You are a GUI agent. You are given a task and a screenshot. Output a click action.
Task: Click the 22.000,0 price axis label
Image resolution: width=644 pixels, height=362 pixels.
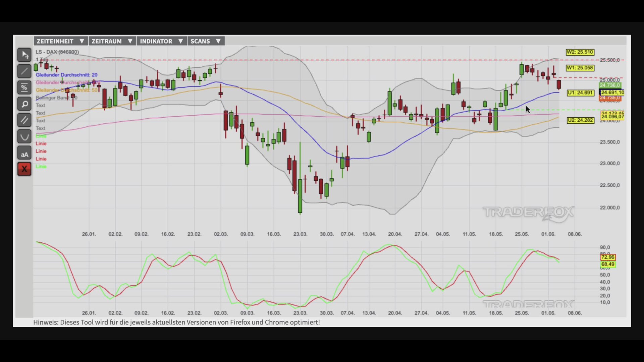tap(610, 207)
